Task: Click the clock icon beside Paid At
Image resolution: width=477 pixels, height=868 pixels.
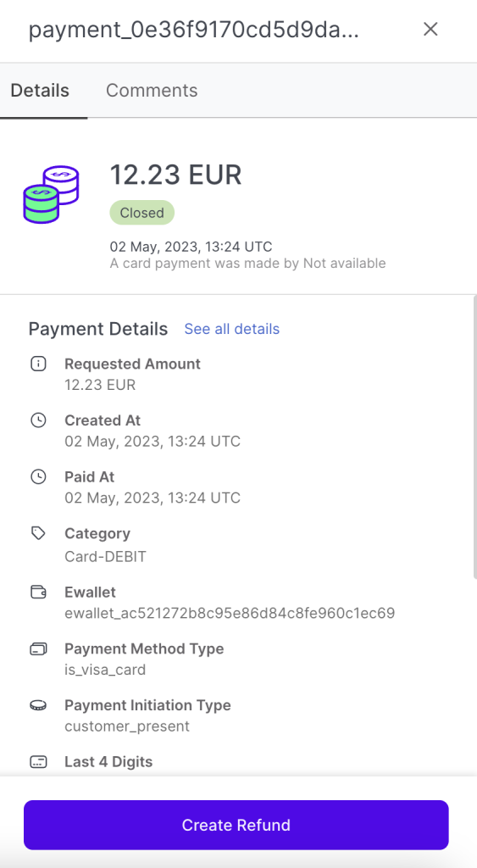Action: [38, 476]
